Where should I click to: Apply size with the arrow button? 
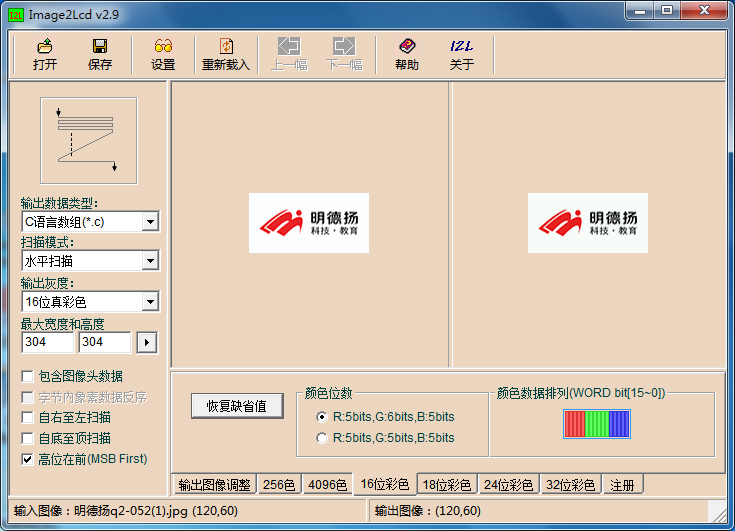pos(147,343)
